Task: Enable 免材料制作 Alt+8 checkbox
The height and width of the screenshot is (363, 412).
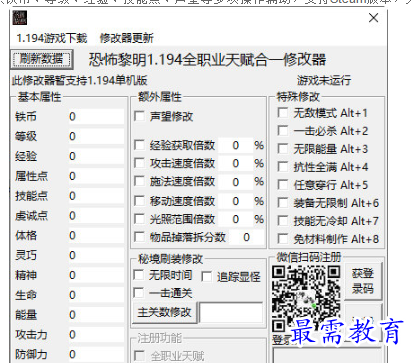Action: point(283,239)
